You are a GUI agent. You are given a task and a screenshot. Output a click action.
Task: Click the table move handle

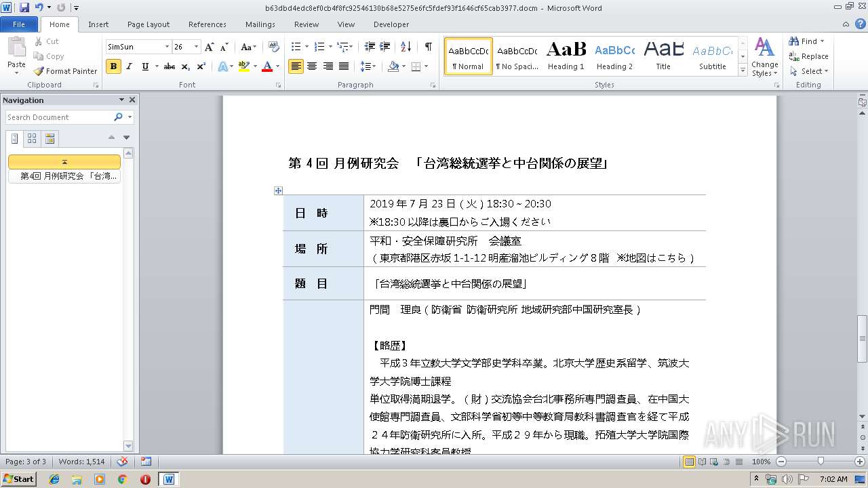click(x=278, y=190)
